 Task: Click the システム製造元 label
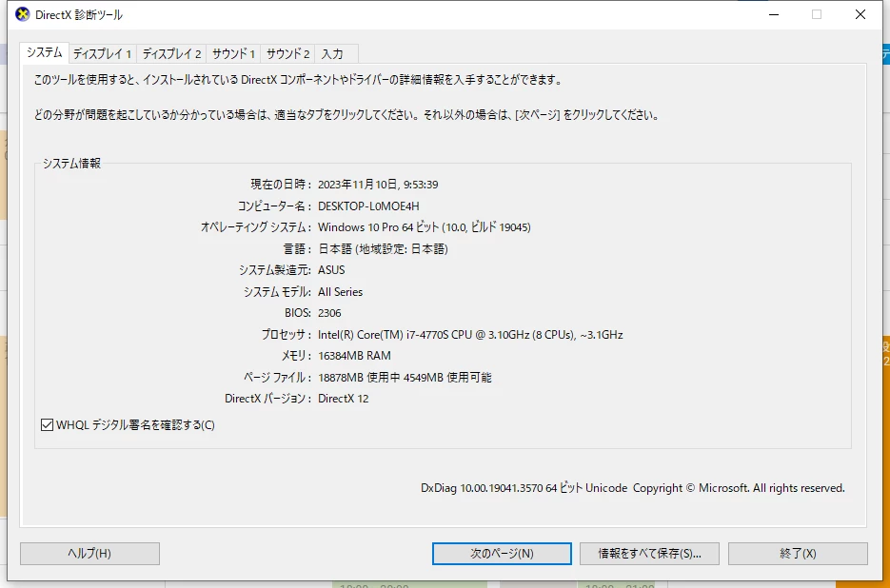pyautogui.click(x=275, y=270)
